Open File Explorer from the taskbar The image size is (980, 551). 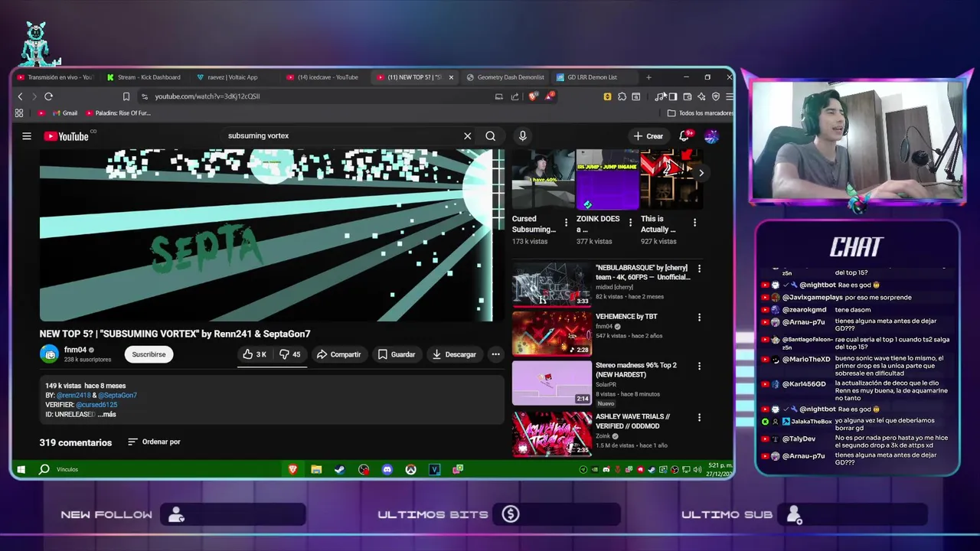click(316, 469)
